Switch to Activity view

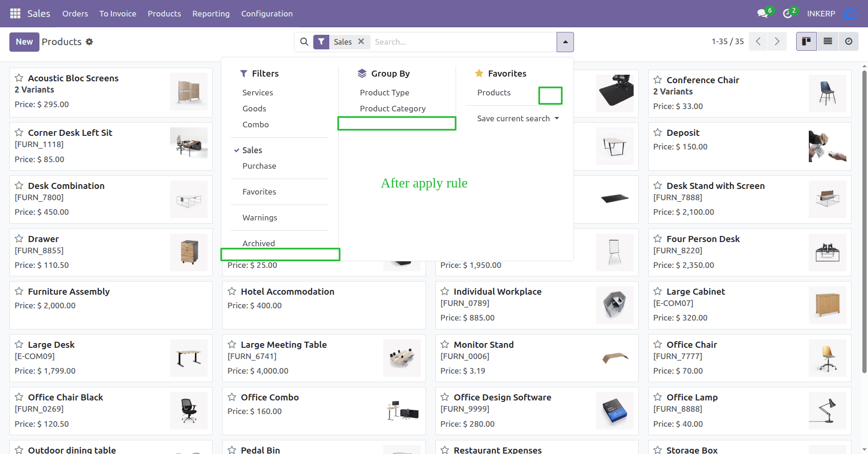point(849,41)
